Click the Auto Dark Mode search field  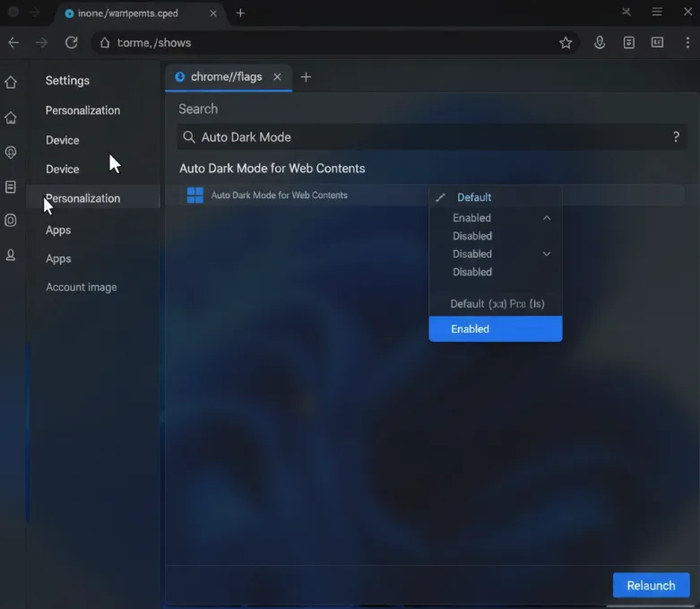[430, 137]
